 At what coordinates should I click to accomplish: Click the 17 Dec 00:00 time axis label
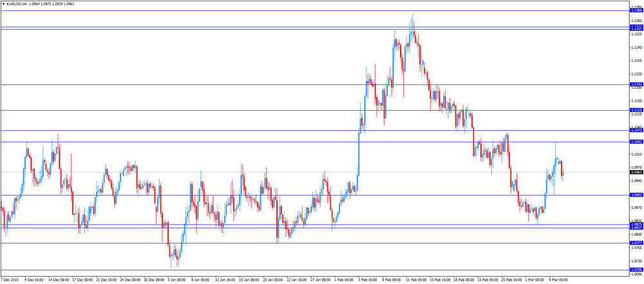[x=82, y=280]
